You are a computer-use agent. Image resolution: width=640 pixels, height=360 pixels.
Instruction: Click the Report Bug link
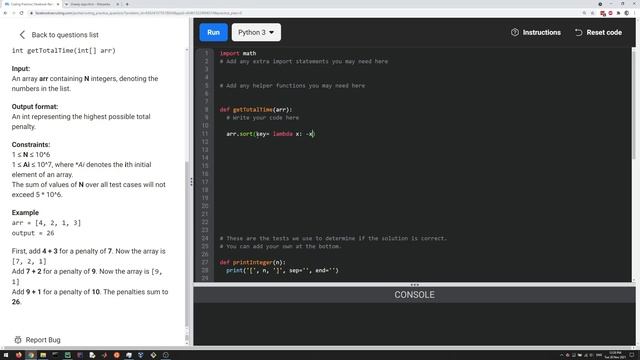click(38, 340)
